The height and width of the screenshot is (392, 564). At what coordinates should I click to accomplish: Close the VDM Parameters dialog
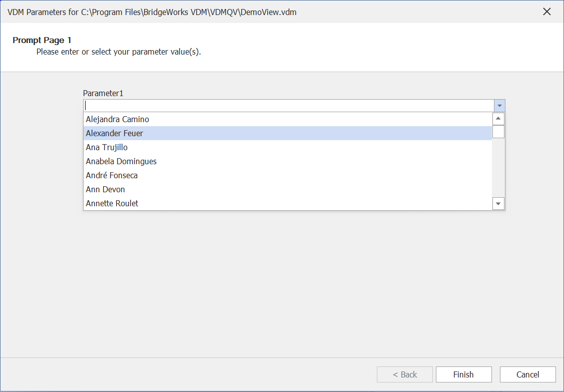point(546,12)
